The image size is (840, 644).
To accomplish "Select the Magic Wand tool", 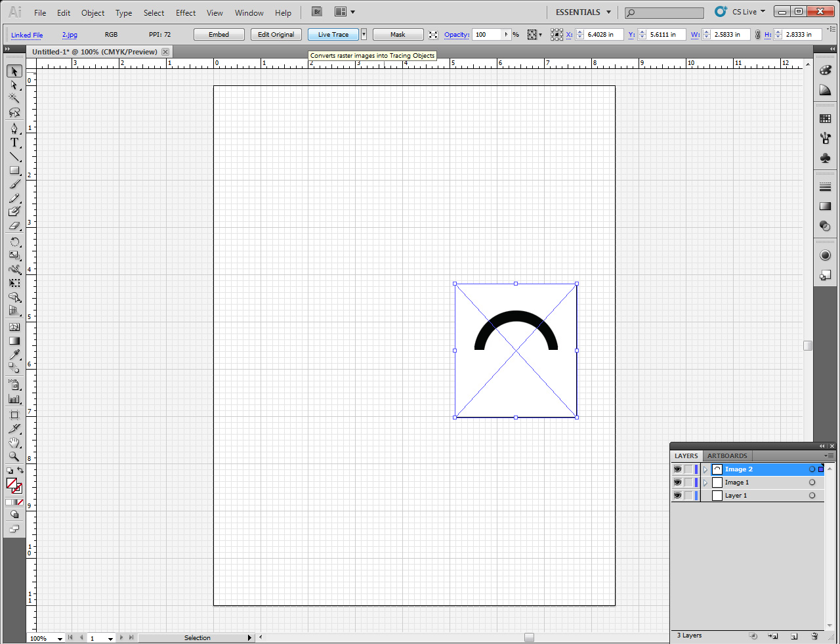I will tap(14, 98).
